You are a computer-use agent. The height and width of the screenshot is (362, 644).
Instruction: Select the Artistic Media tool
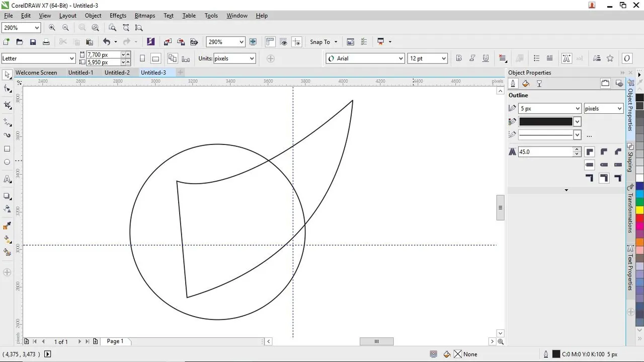[7, 135]
